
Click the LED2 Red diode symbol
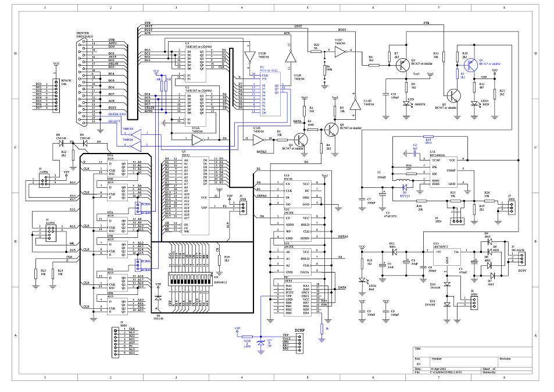click(362, 280)
